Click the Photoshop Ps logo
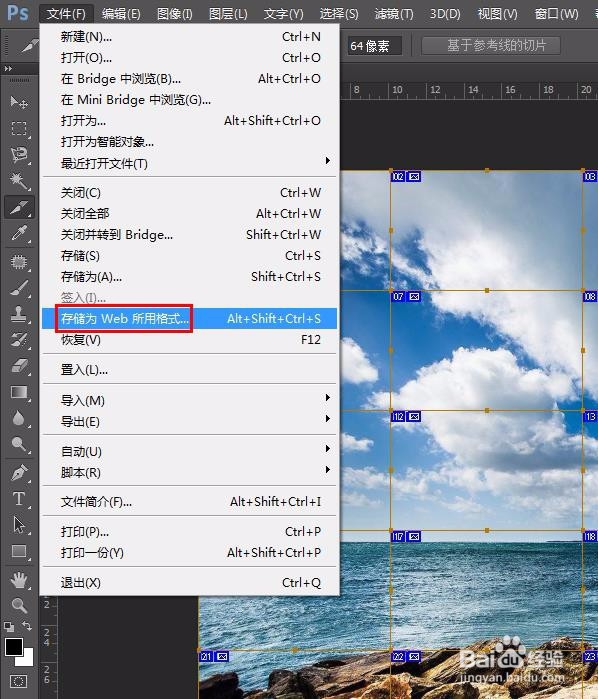 [x=18, y=12]
